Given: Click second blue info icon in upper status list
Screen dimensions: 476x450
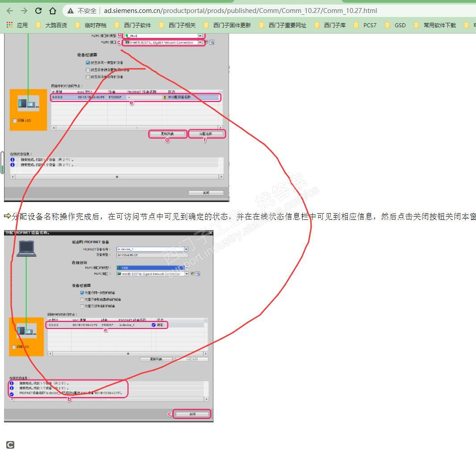Looking at the screenshot, I should pyautogui.click(x=13, y=165).
